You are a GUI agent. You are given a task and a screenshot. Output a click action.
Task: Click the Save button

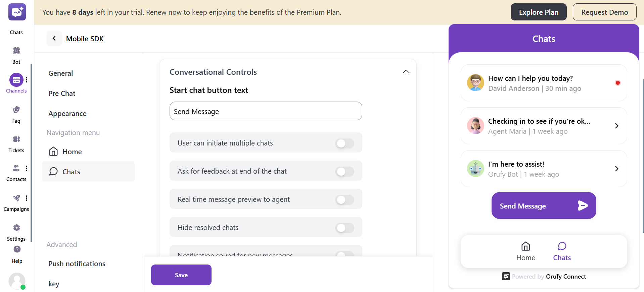tap(181, 275)
